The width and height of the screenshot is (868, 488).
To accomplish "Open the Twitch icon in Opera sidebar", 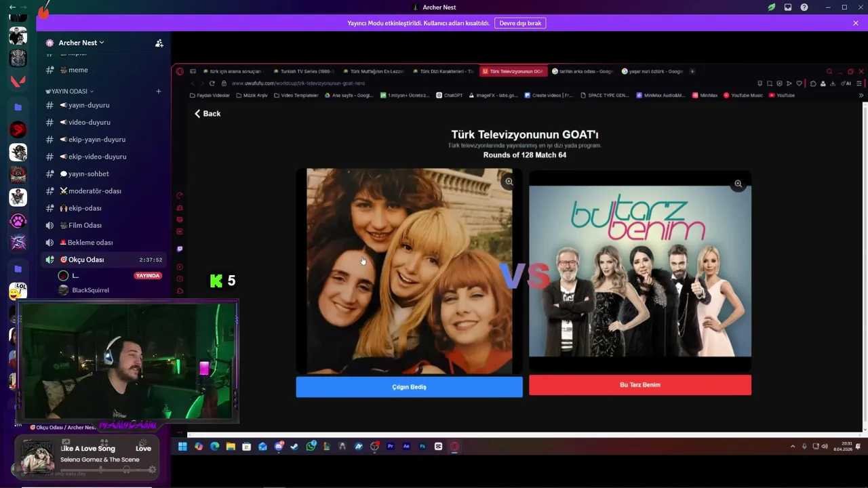I will [180, 249].
